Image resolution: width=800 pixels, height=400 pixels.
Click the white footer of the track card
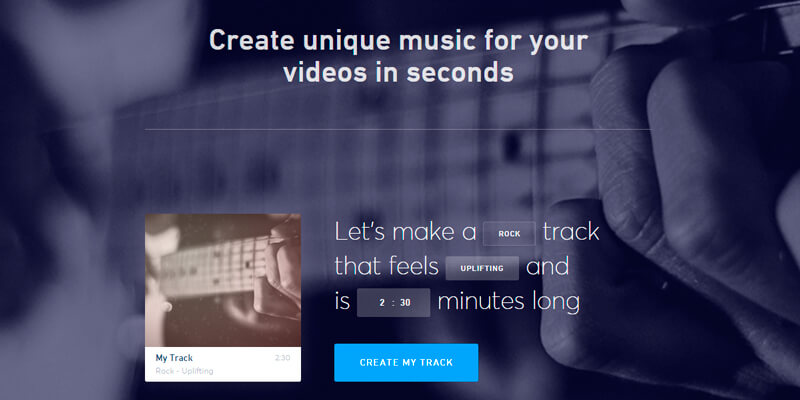pyautogui.click(x=223, y=364)
